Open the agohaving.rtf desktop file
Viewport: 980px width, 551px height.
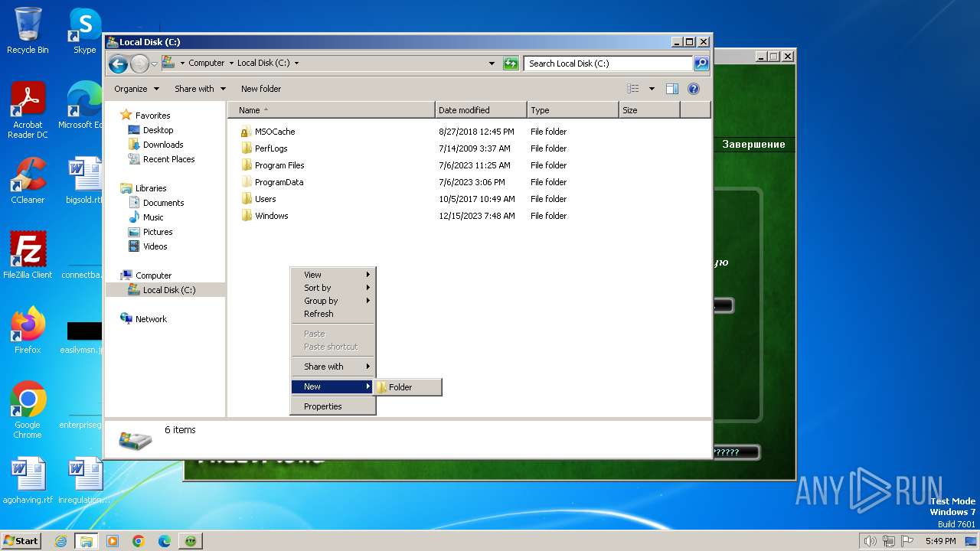pyautogui.click(x=28, y=481)
